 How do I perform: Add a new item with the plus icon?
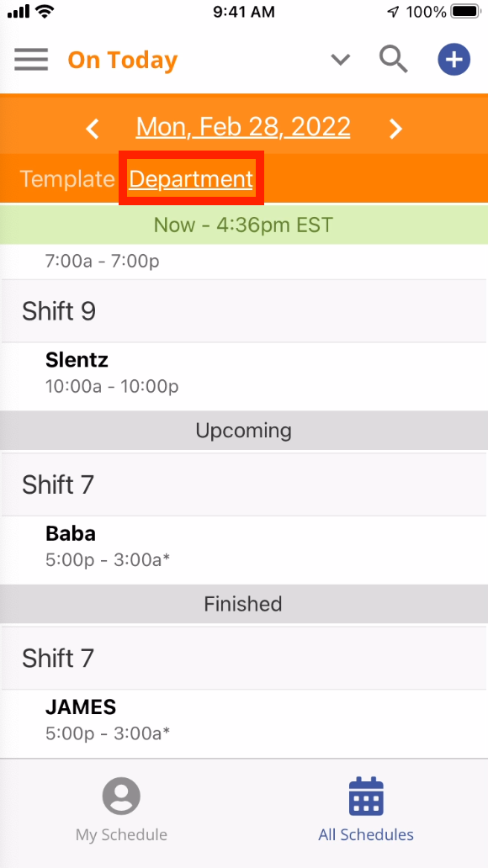[454, 59]
